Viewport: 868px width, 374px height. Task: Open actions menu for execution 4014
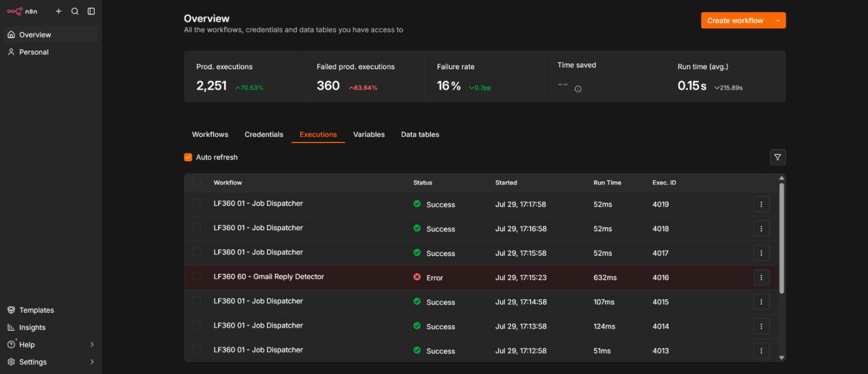click(x=761, y=326)
